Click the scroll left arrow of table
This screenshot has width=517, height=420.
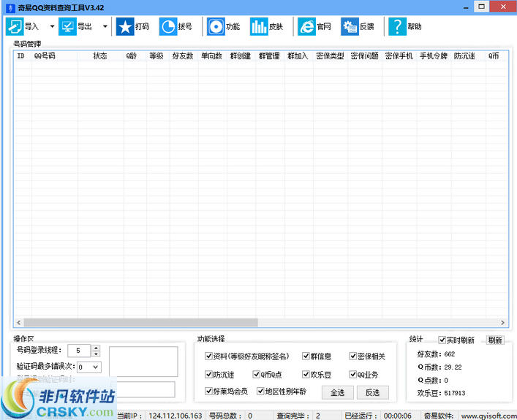[x=19, y=322]
